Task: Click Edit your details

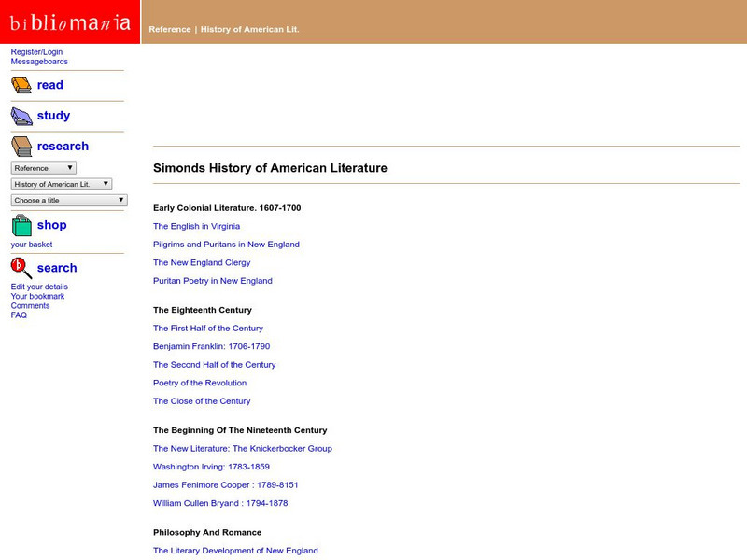Action: coord(39,287)
